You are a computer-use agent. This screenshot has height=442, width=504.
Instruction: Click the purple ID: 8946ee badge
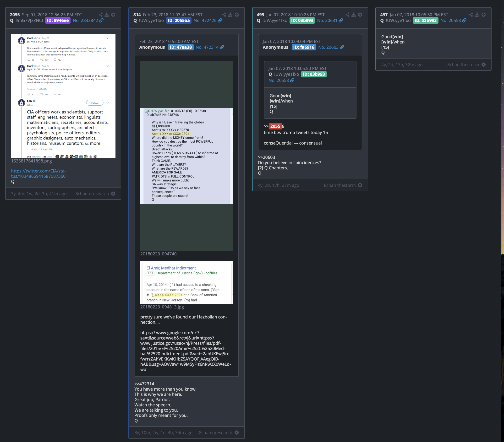click(58, 21)
